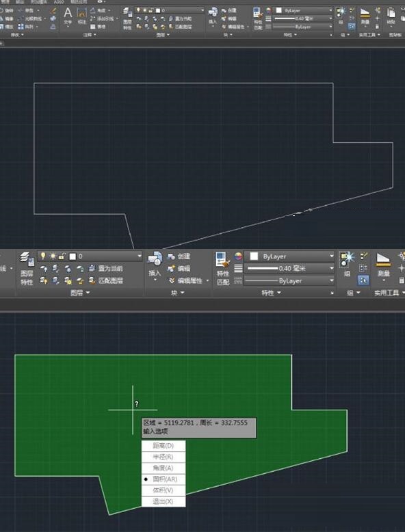Choose 角度(A) from measure menu
The image size is (405, 532).
pos(164,468)
